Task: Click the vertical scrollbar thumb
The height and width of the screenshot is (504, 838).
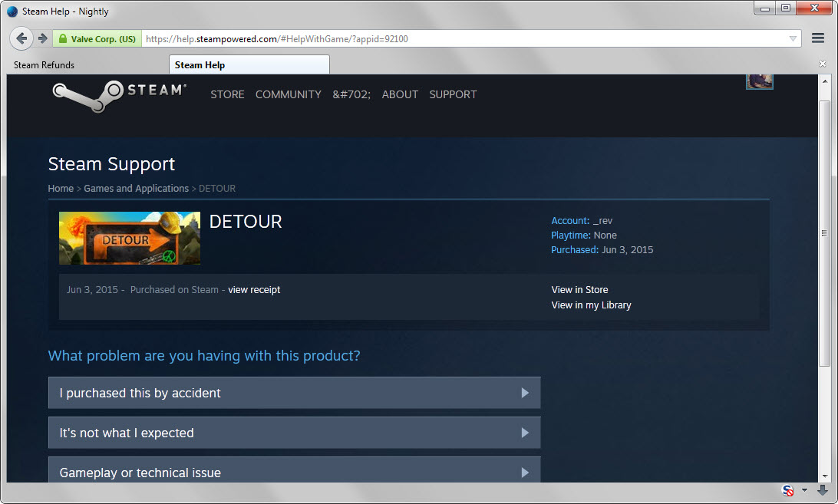Action: (x=825, y=233)
